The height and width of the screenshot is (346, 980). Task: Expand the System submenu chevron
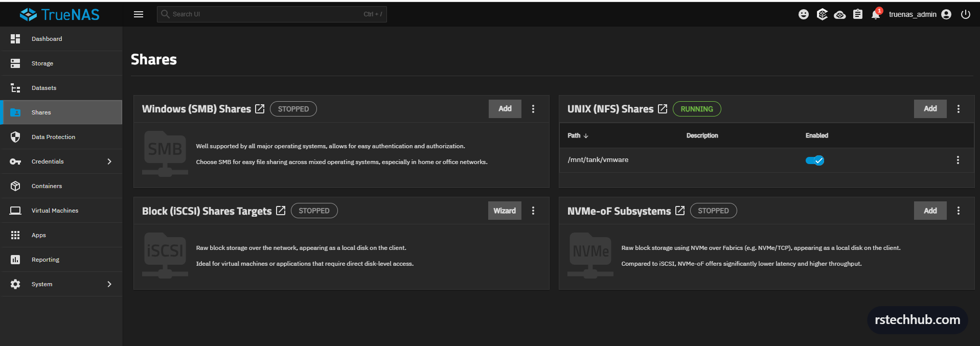click(109, 284)
